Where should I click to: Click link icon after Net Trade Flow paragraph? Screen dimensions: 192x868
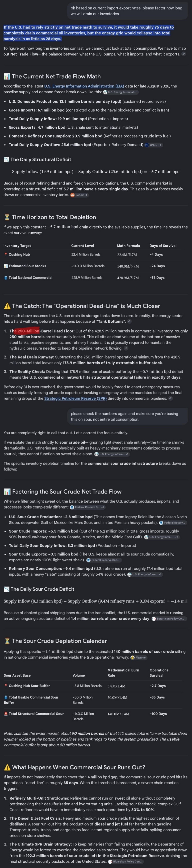click(184, 54)
